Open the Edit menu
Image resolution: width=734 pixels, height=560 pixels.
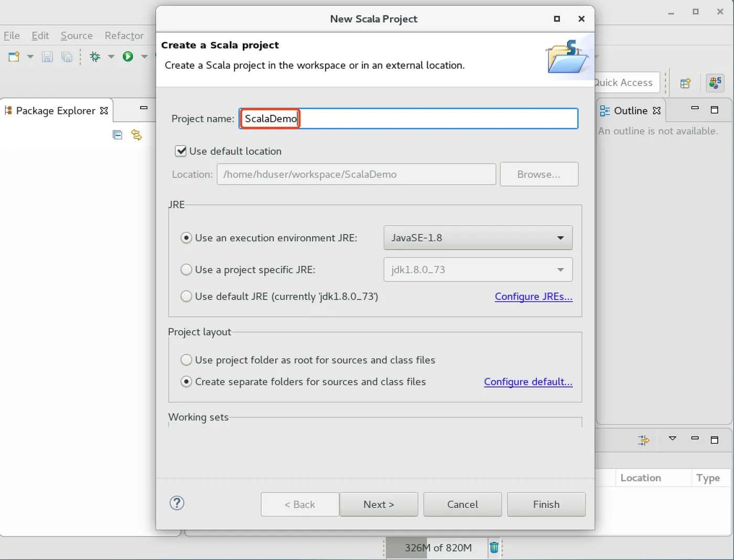tap(40, 36)
